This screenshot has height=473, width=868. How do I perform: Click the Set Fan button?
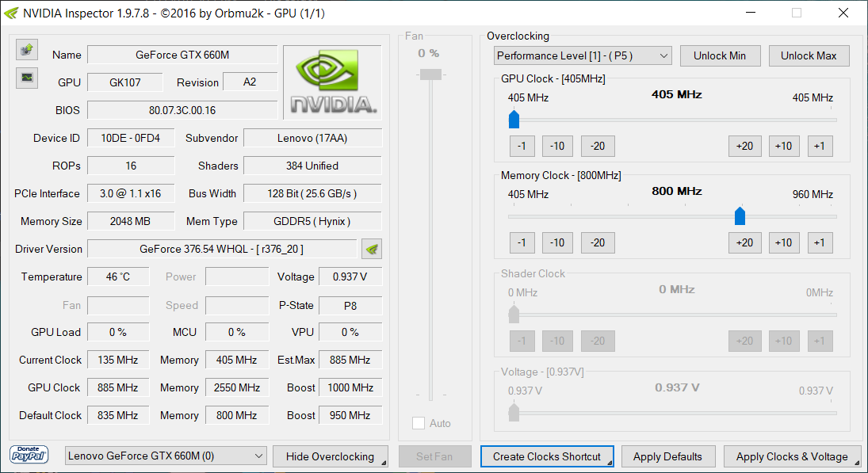pos(434,456)
